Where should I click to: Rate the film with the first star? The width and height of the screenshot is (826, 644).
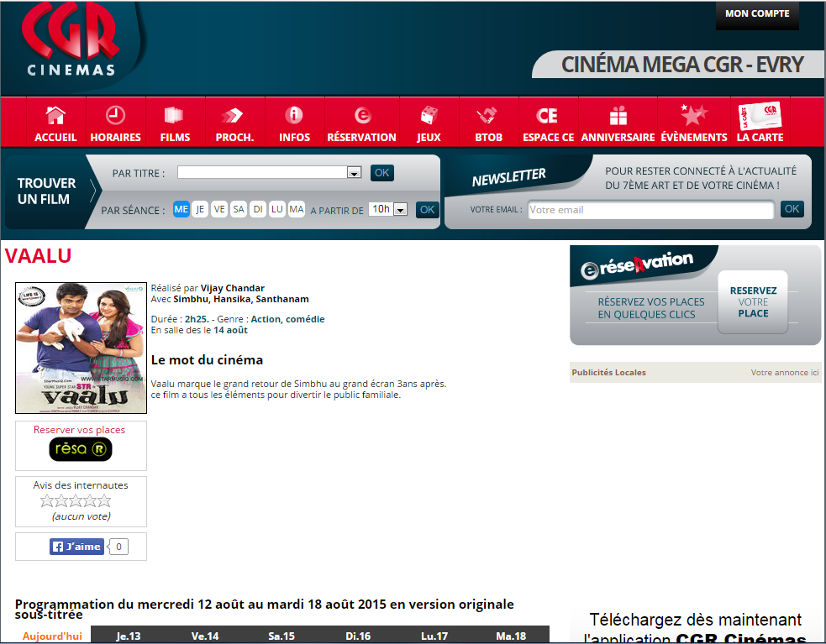pyautogui.click(x=47, y=500)
